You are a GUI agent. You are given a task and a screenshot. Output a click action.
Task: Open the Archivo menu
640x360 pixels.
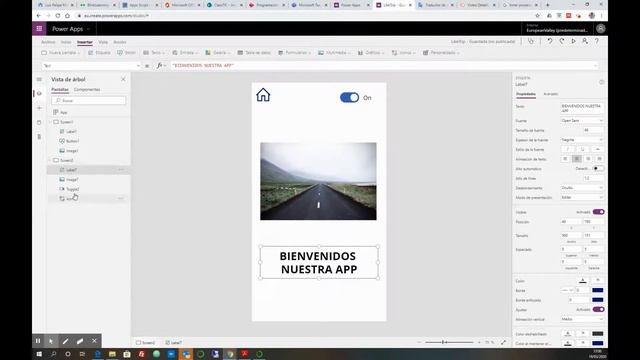coord(48,42)
